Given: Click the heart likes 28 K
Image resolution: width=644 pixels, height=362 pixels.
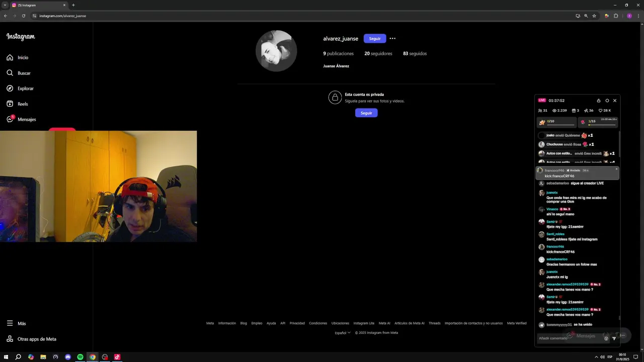Looking at the screenshot, I should pos(604,111).
